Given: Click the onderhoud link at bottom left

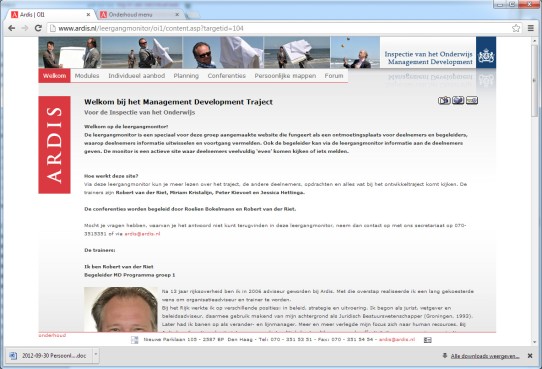Looking at the screenshot, I should 52,335.
